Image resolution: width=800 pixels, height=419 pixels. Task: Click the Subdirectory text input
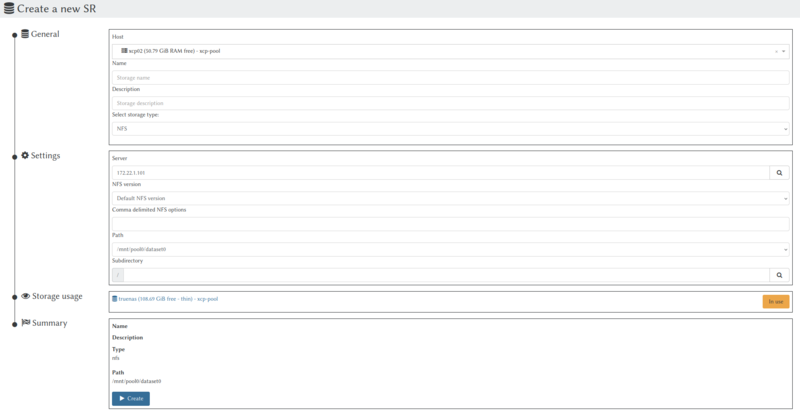click(x=445, y=274)
